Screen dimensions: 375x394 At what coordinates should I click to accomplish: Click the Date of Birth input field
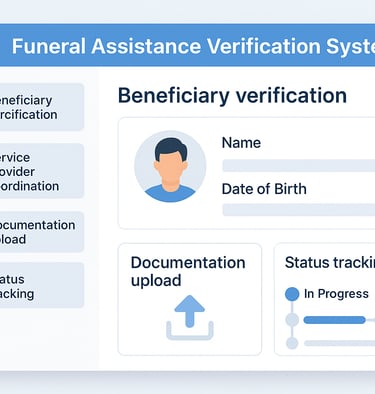[299, 210]
